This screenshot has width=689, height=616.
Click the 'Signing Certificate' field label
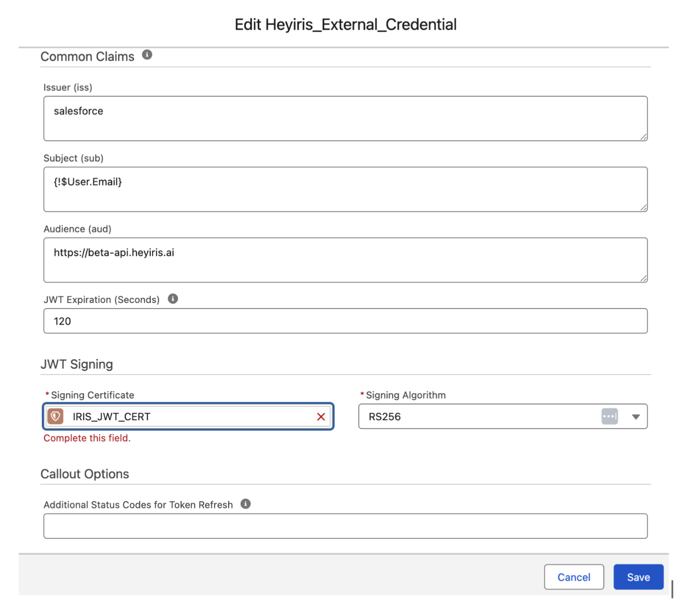(x=93, y=395)
